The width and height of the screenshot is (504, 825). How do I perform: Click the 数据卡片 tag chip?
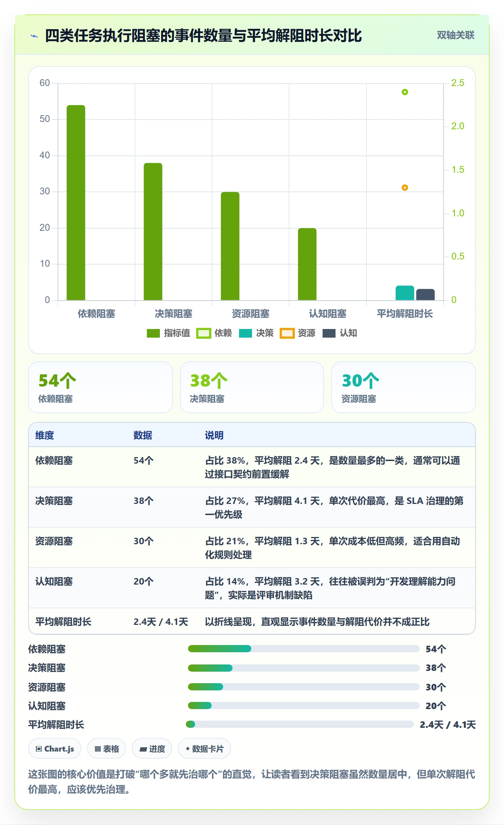[x=204, y=749]
